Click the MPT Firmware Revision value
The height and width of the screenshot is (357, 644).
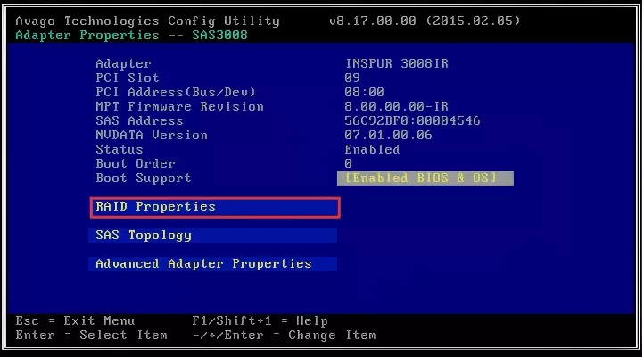(385, 107)
